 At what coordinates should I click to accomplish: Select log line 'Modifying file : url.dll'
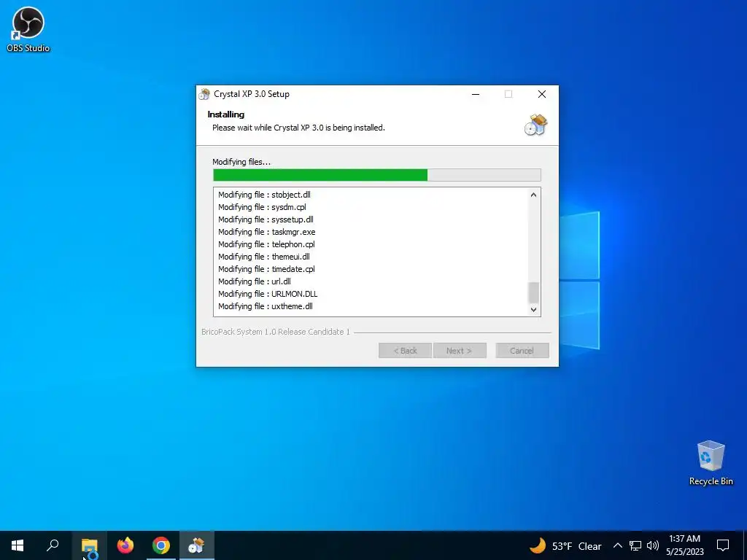[x=255, y=281]
